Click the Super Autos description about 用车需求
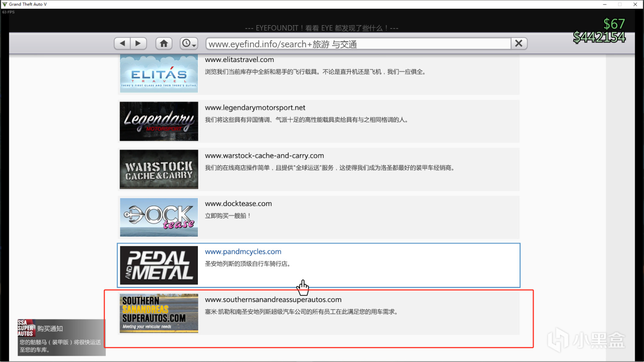The width and height of the screenshot is (644, 362). click(302, 312)
